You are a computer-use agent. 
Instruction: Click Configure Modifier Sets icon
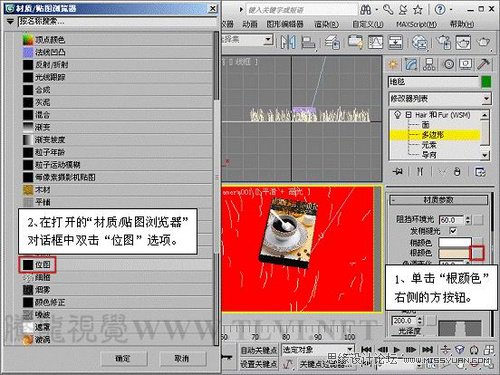(x=480, y=172)
